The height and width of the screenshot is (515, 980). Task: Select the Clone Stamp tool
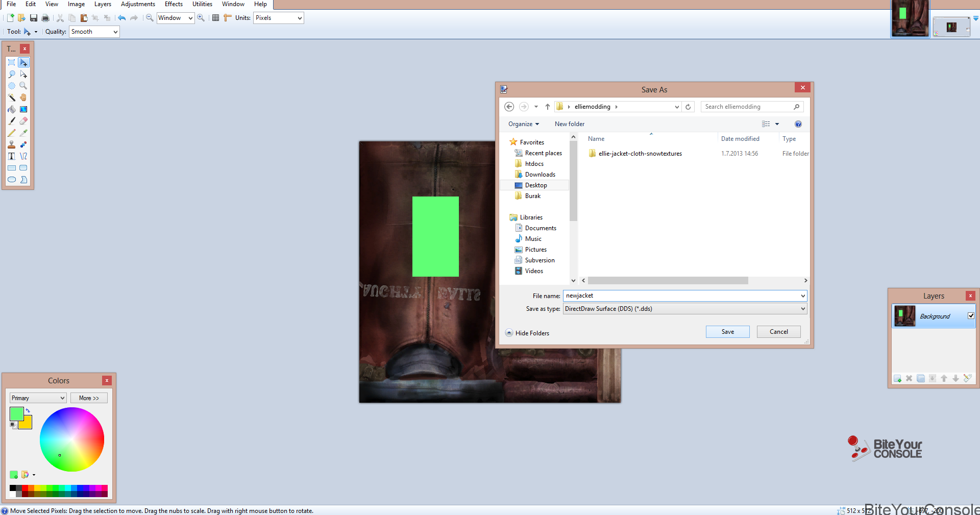pos(12,144)
